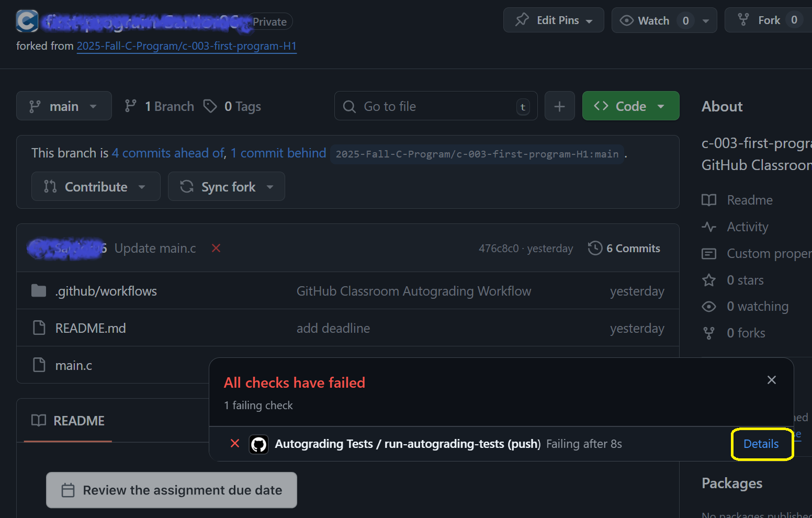Select the README tab
This screenshot has height=518, width=812.
(69, 421)
